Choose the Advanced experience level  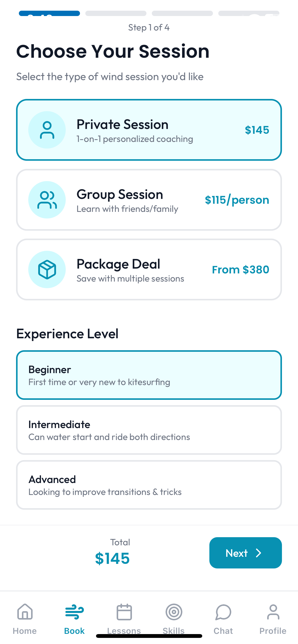149,485
